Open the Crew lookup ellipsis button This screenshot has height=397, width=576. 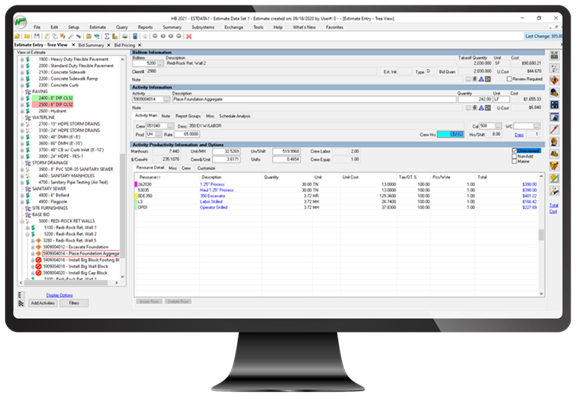[170, 126]
